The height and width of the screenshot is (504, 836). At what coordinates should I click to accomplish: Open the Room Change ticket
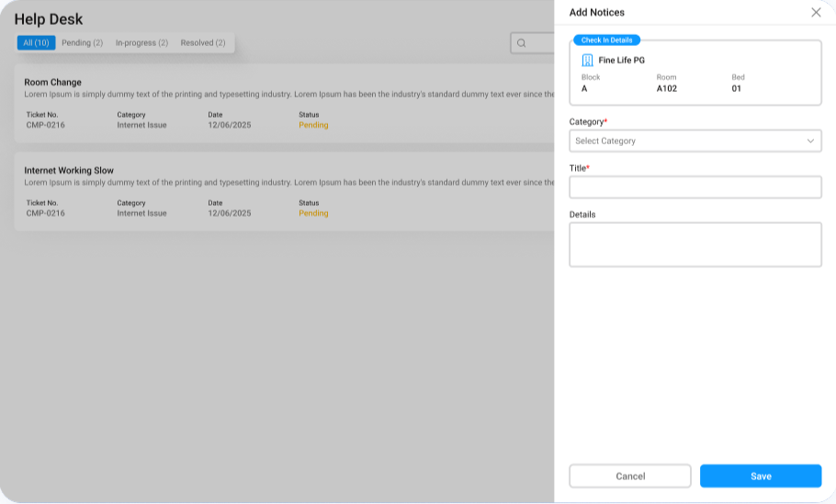53,83
